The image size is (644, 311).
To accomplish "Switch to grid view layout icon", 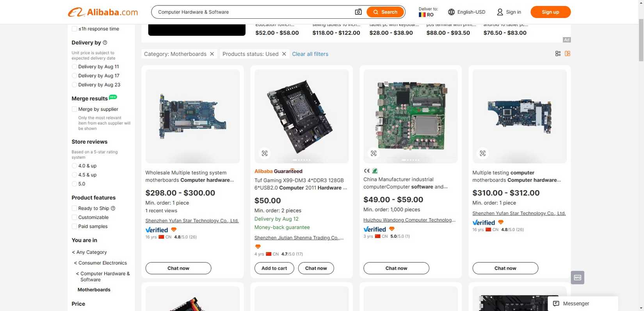I will click(568, 54).
